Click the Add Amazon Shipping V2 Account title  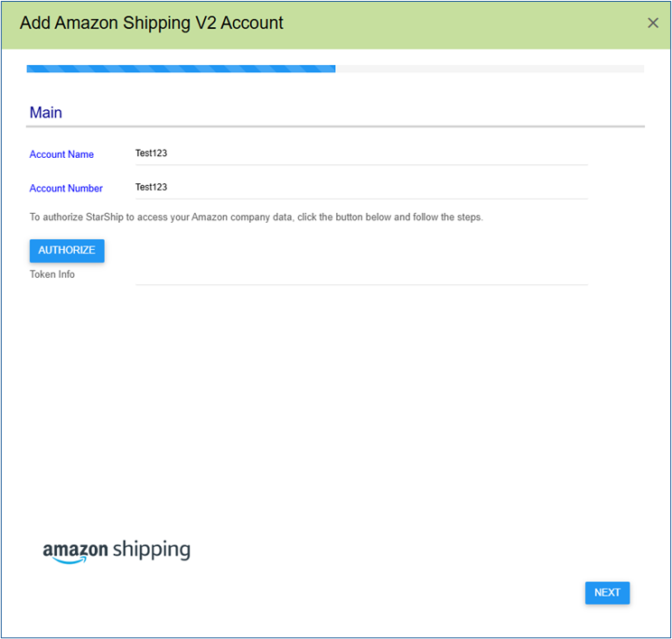(151, 23)
